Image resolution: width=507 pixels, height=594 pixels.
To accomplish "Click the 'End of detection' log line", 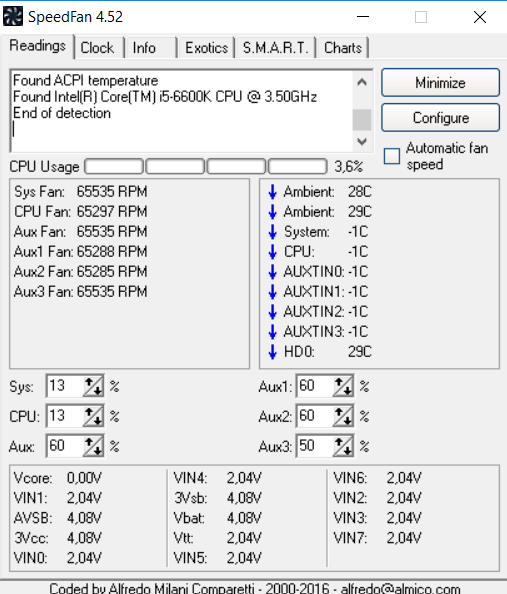I will [x=62, y=113].
